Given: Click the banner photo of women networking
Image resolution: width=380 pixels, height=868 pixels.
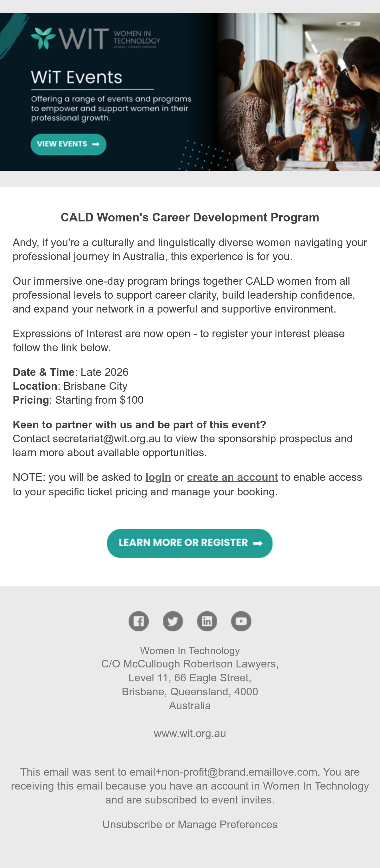Looking at the screenshot, I should [x=298, y=92].
